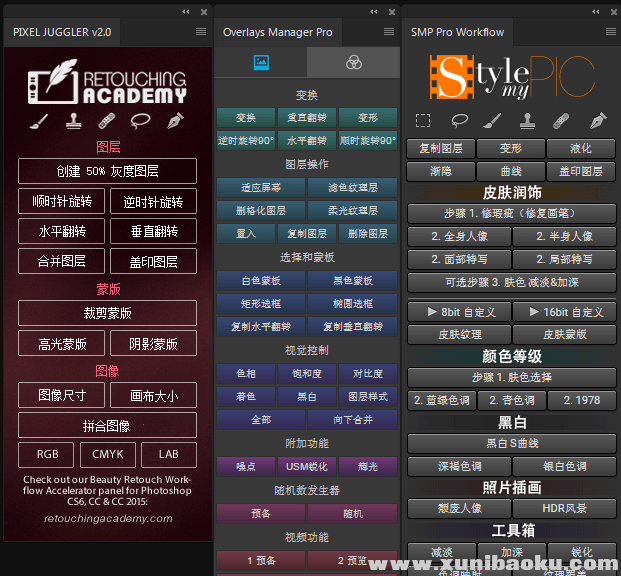This screenshot has width=621, height=576.
Task: Click the lasso icon in SMP Pro Workflow
Action: coord(459,121)
